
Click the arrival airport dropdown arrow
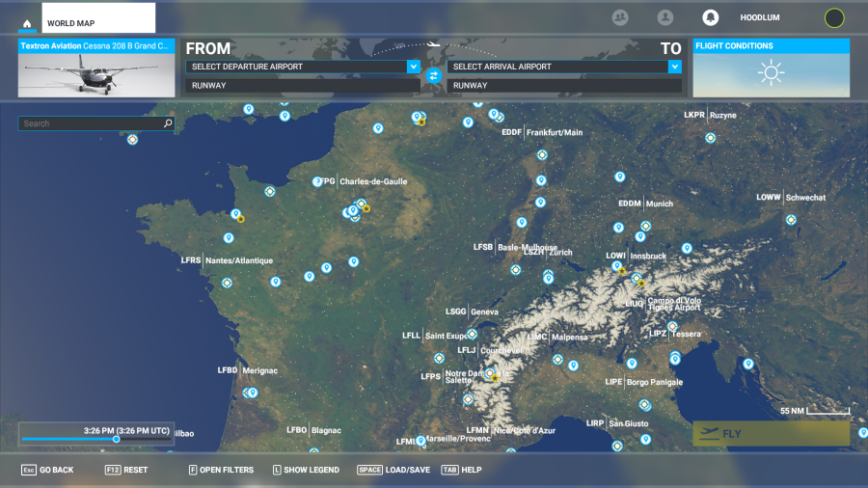[675, 67]
